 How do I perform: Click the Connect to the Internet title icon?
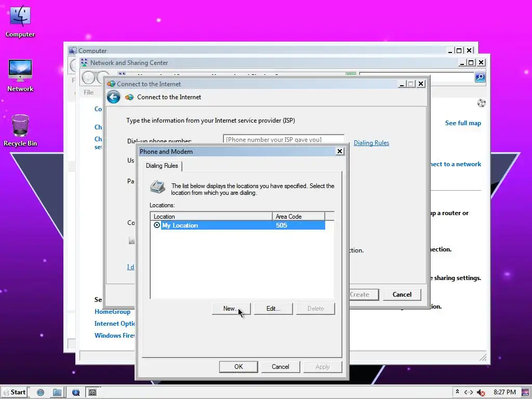point(111,84)
